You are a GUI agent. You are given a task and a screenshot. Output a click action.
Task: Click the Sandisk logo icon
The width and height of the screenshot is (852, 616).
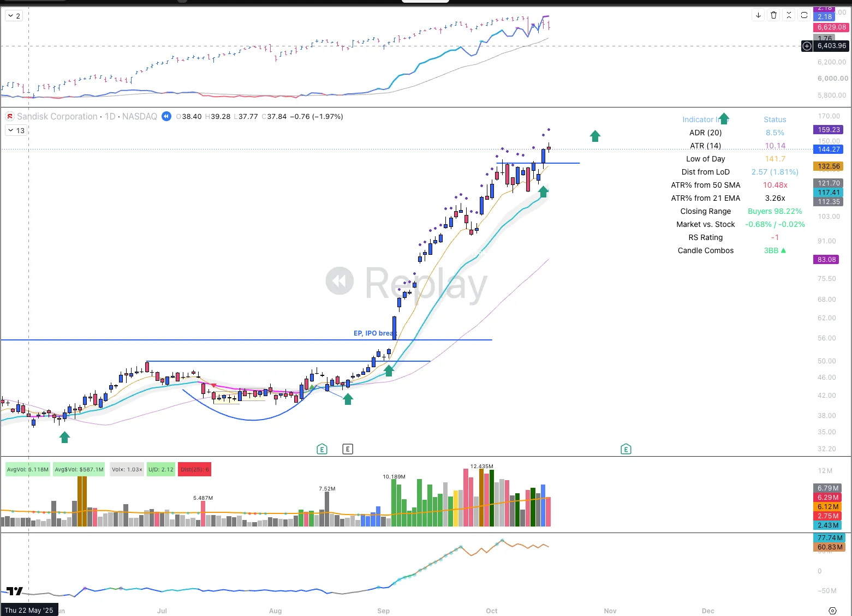[x=10, y=117]
